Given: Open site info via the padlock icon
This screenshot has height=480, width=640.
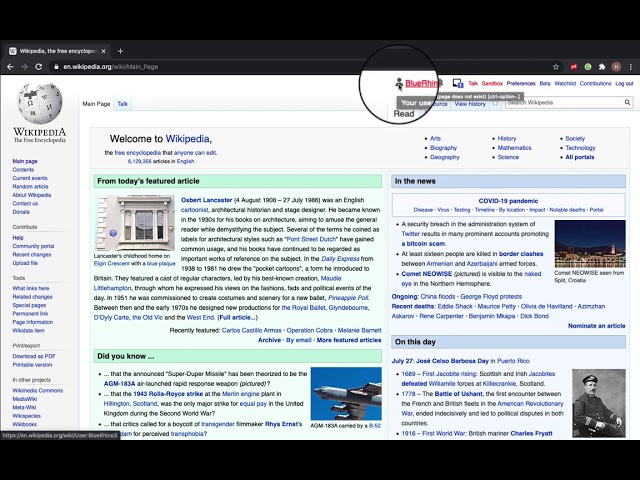Looking at the screenshot, I should tap(56, 67).
